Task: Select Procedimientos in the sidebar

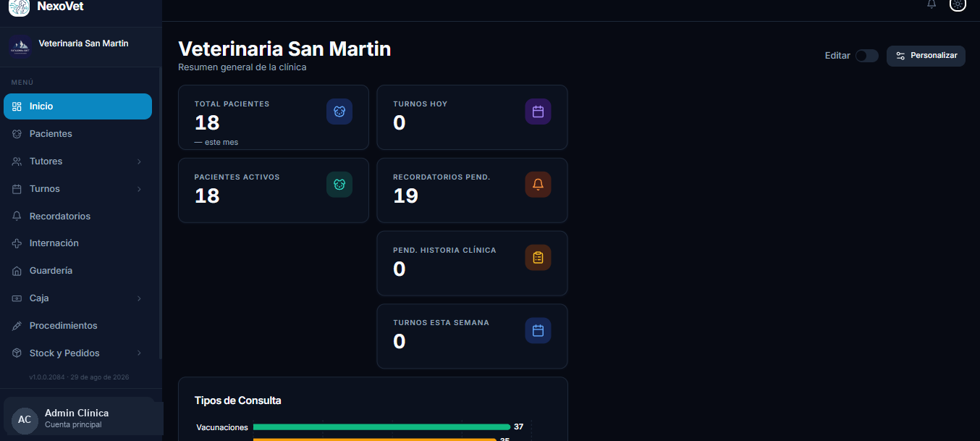Action: [x=77, y=326]
